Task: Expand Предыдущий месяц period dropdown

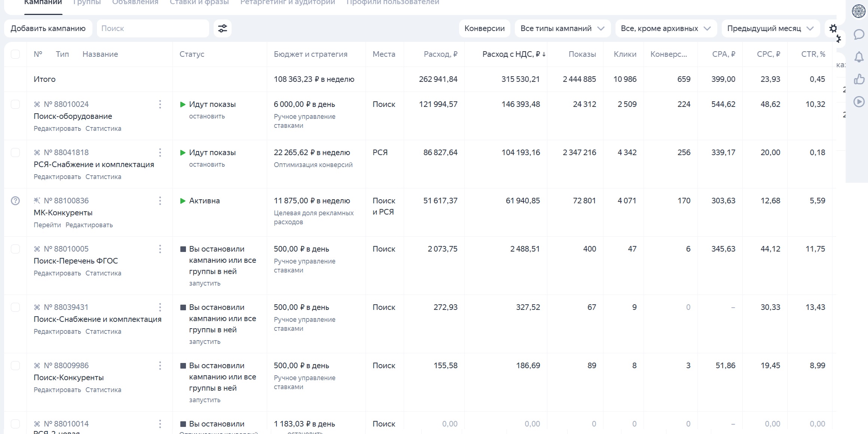Action: 770,28
